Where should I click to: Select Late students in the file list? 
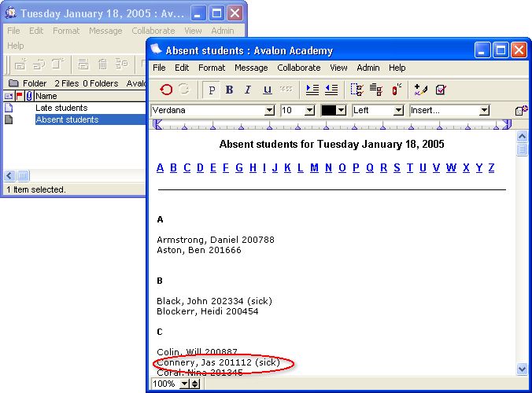[x=61, y=108]
